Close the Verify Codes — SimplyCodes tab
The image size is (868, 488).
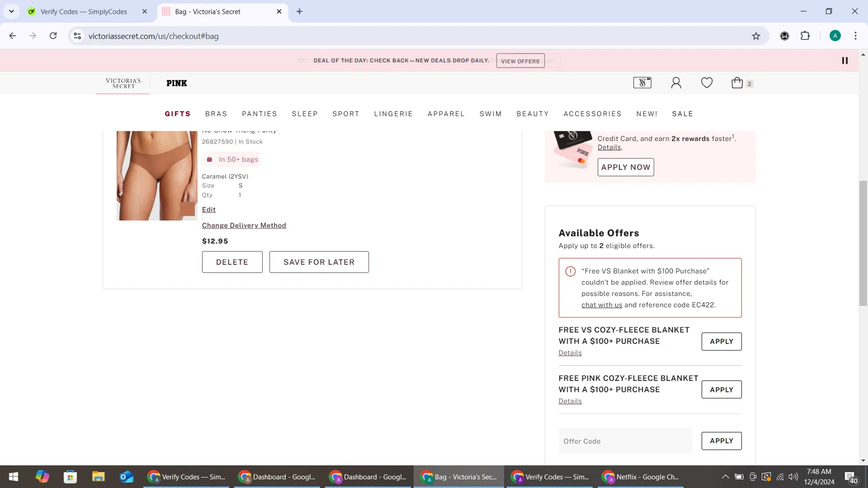[145, 12]
